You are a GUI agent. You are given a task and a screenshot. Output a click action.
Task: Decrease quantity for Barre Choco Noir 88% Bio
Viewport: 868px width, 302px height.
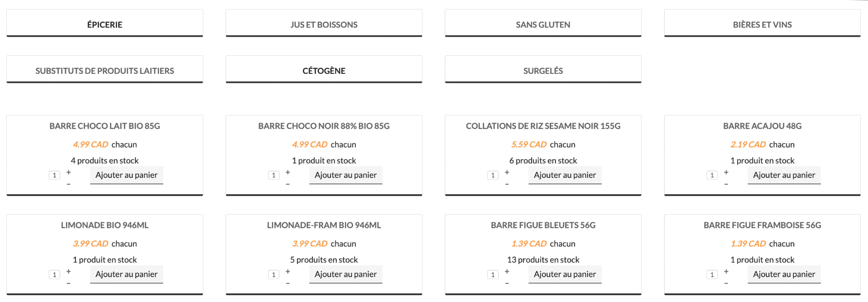click(288, 184)
